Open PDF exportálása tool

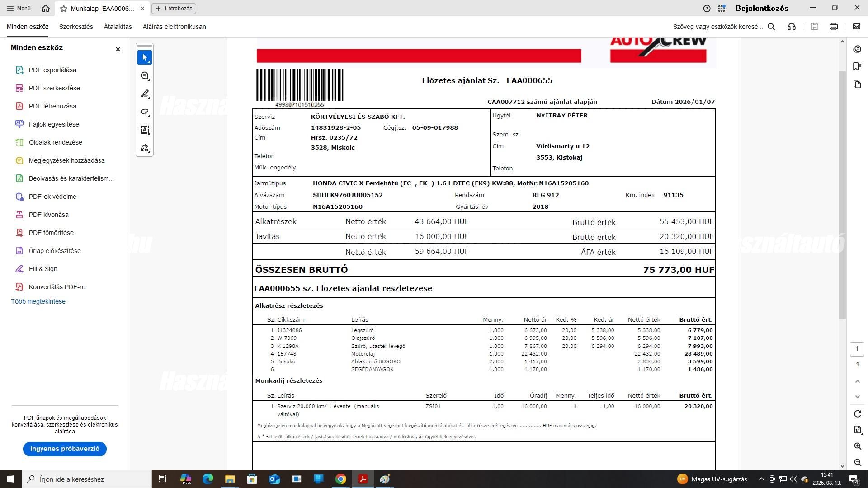pyautogui.click(x=52, y=70)
